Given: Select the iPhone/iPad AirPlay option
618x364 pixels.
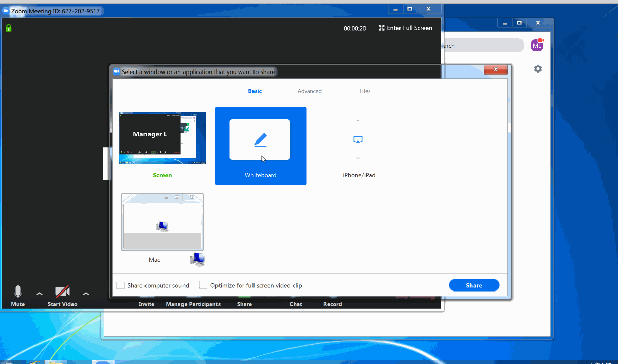Looking at the screenshot, I should click(358, 146).
